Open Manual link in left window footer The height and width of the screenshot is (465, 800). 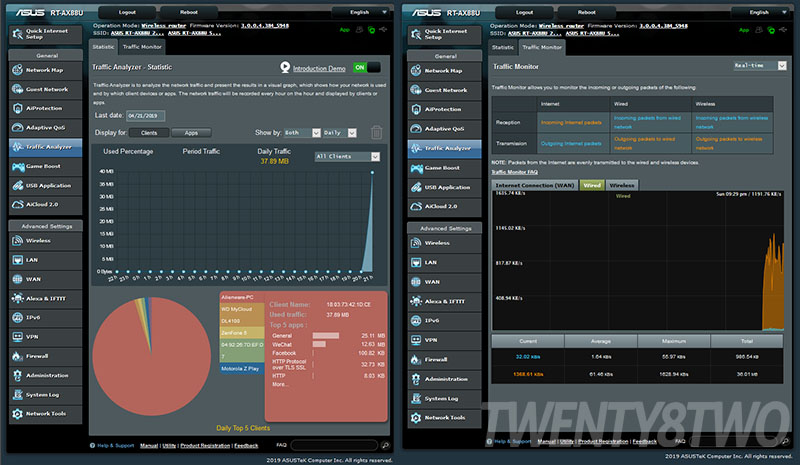tap(149, 446)
